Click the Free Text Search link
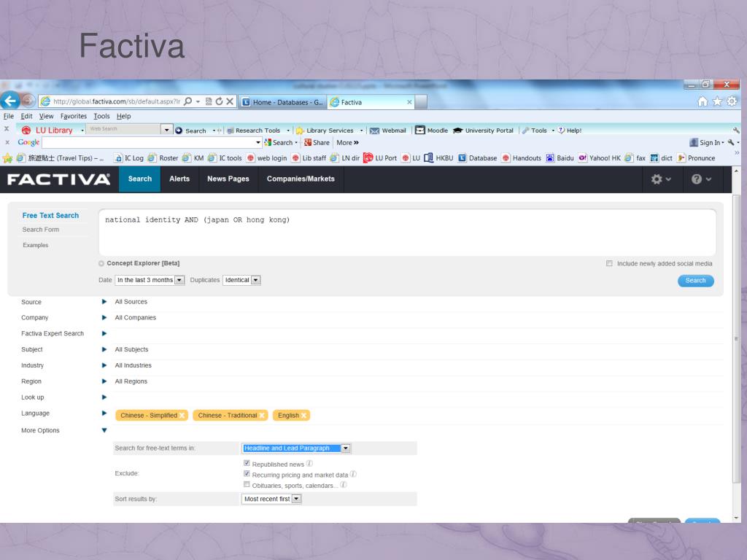The height and width of the screenshot is (560, 747). pos(50,216)
